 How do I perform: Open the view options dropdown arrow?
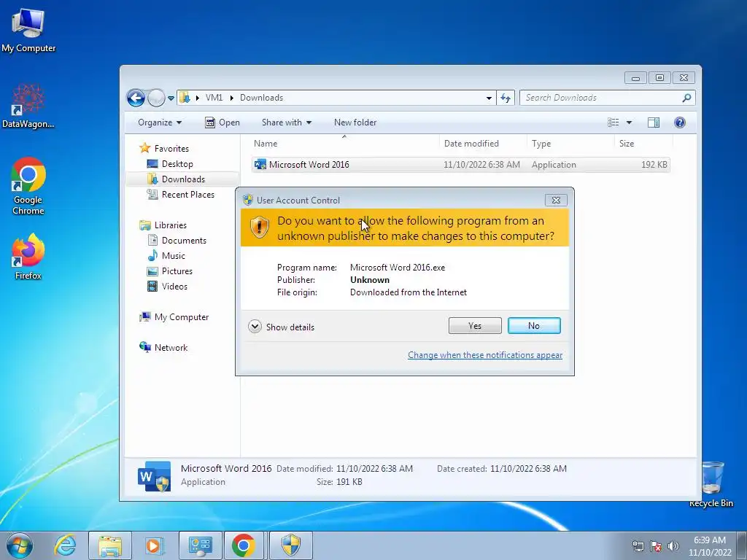coord(629,122)
